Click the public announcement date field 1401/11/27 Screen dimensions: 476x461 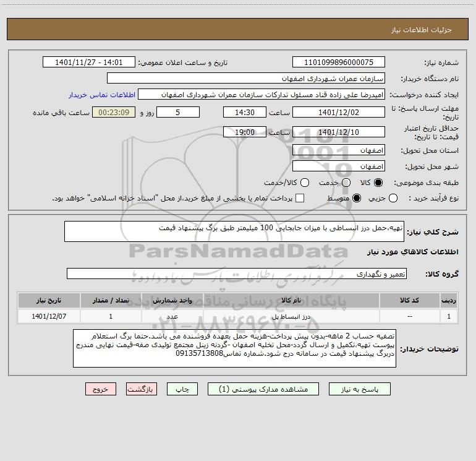coord(89,62)
